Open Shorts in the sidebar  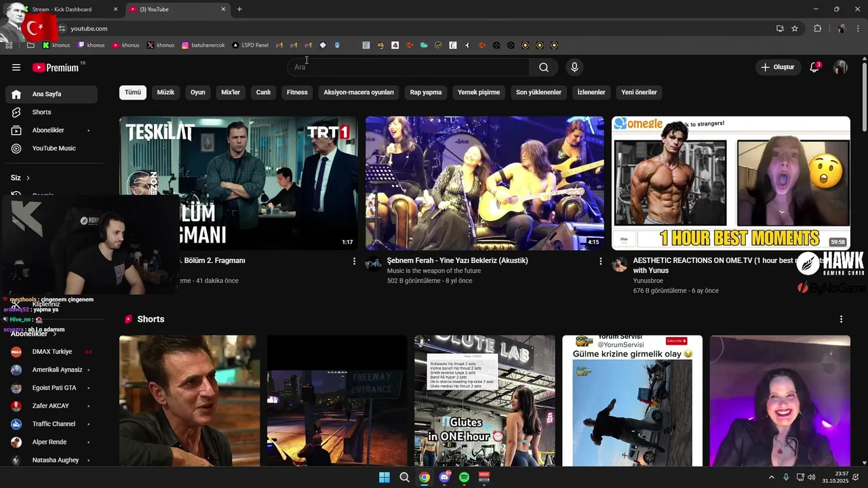52,112
